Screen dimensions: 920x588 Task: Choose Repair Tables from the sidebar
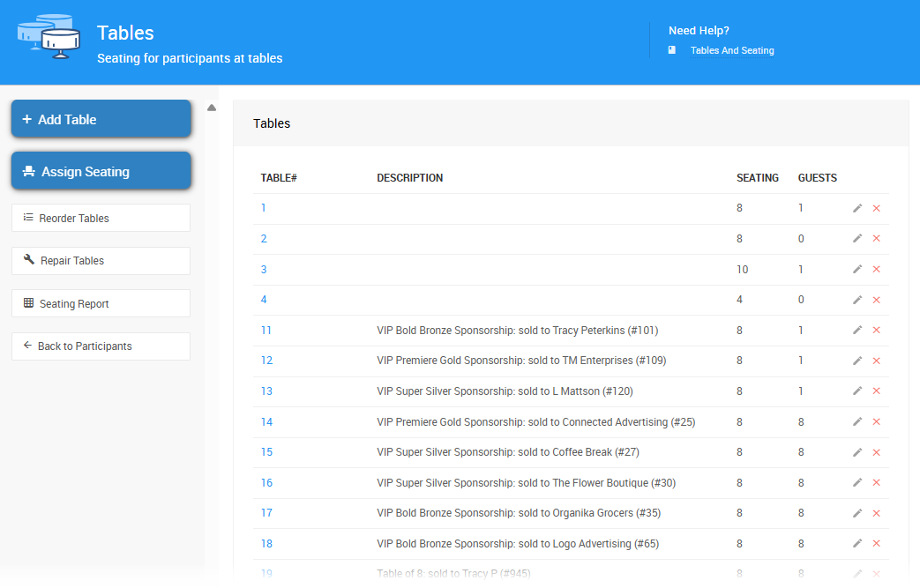(101, 261)
